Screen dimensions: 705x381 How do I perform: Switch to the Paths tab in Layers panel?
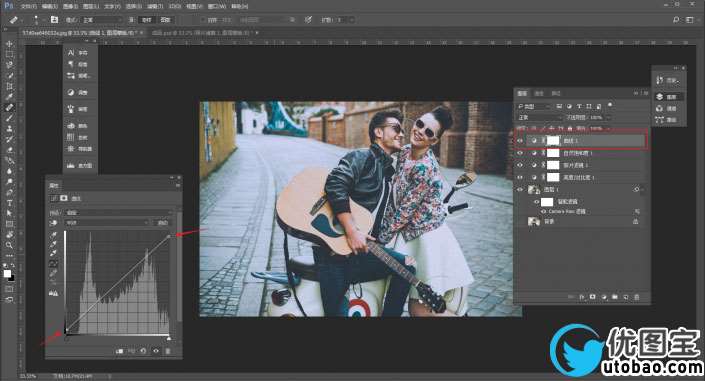556,93
